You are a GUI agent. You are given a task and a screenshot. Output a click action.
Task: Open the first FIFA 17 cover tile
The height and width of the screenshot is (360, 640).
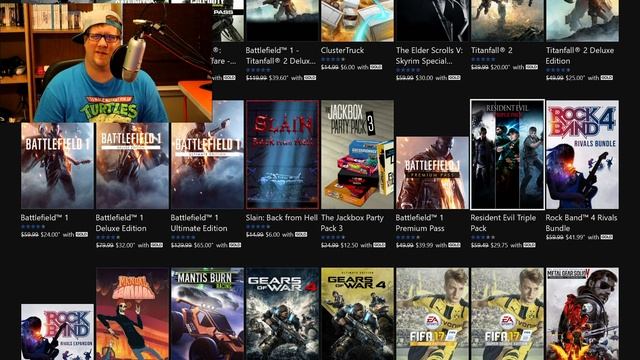pyautogui.click(x=432, y=314)
